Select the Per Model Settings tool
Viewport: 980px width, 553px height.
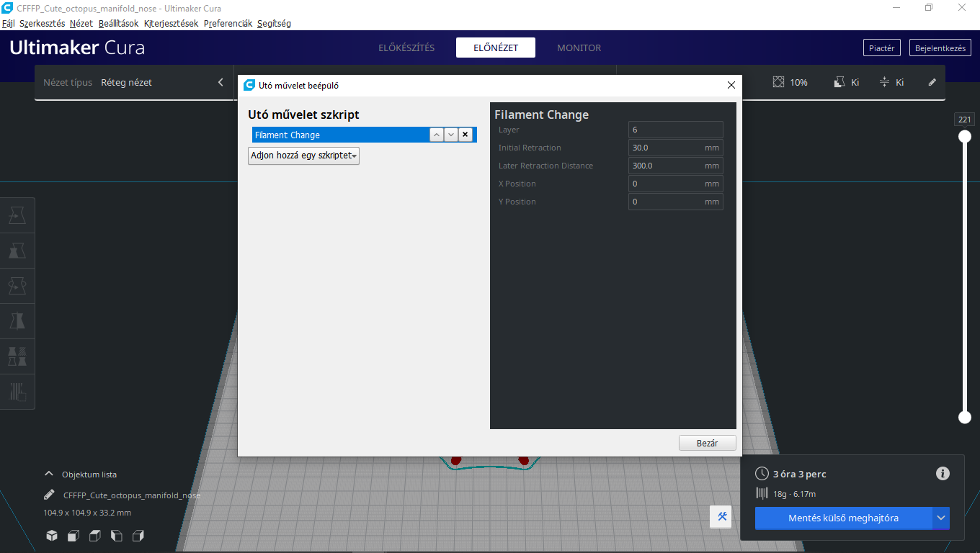click(17, 356)
